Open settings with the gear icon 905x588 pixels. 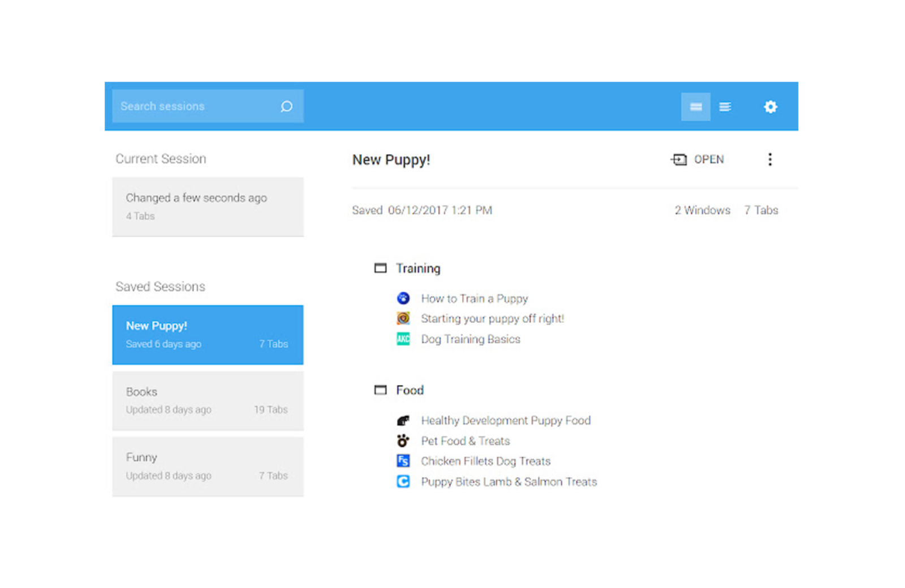(770, 106)
